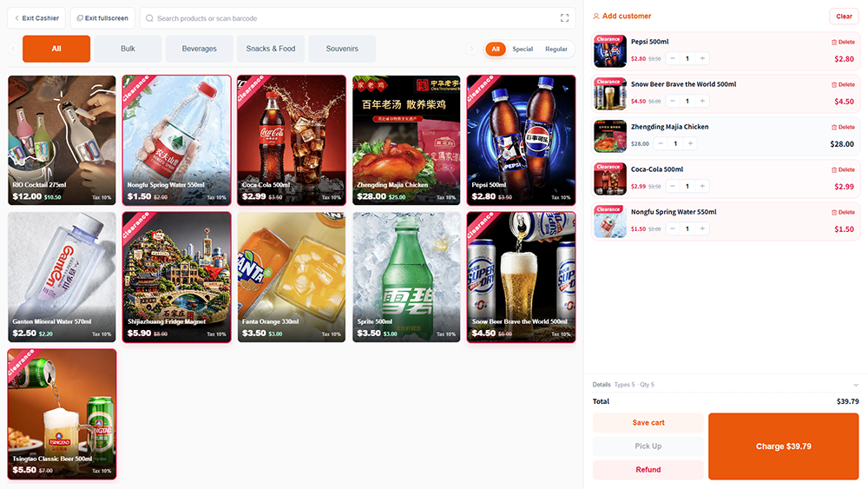Decrease Coca-Cola 500ml cart quantity with minus
Viewport: 868px width, 489px height.
coord(673,186)
